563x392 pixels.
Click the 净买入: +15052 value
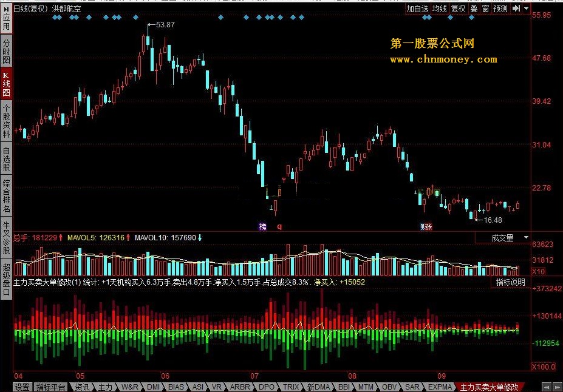[x=340, y=282]
